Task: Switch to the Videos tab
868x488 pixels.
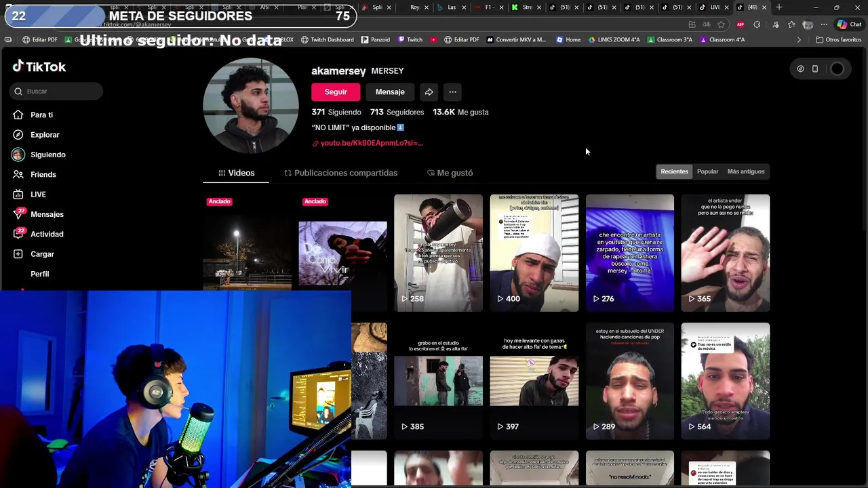Action: 236,173
